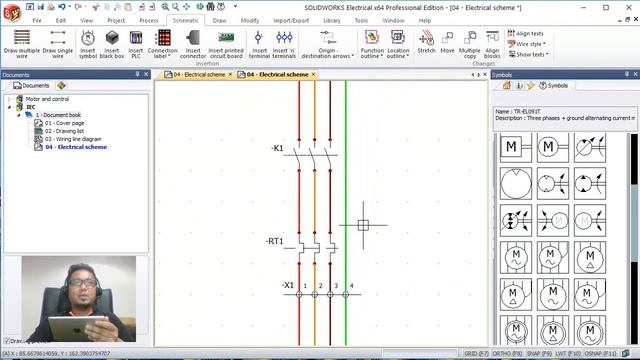Open the Connection label tool
Viewport: 640px width, 360px height.
click(x=162, y=44)
